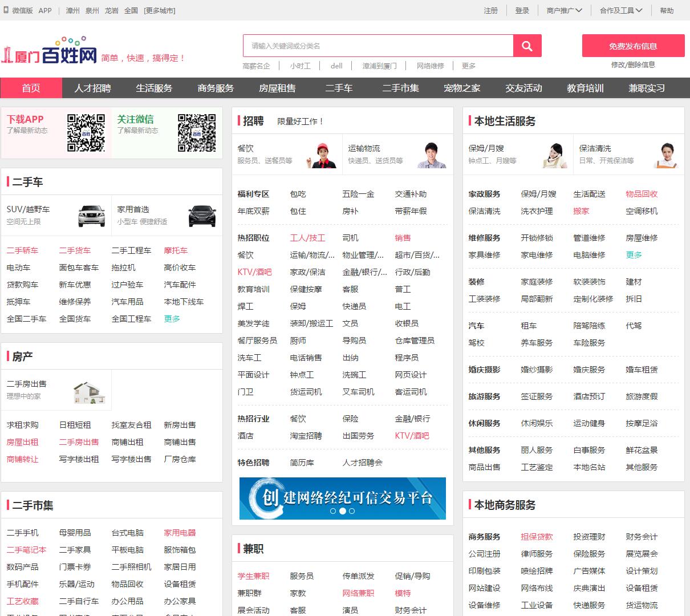The width and height of the screenshot is (690, 616).
Task: Click the 下载APP QR code
Action: pos(86,133)
